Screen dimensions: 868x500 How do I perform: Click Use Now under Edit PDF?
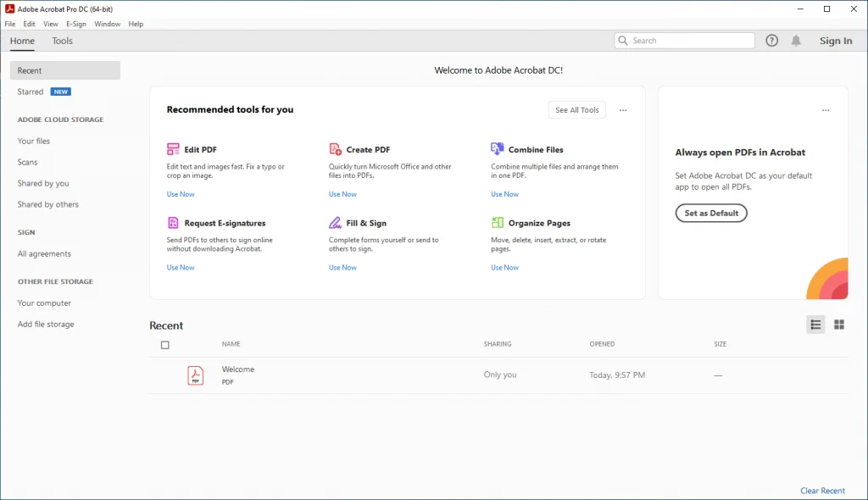[x=181, y=194]
